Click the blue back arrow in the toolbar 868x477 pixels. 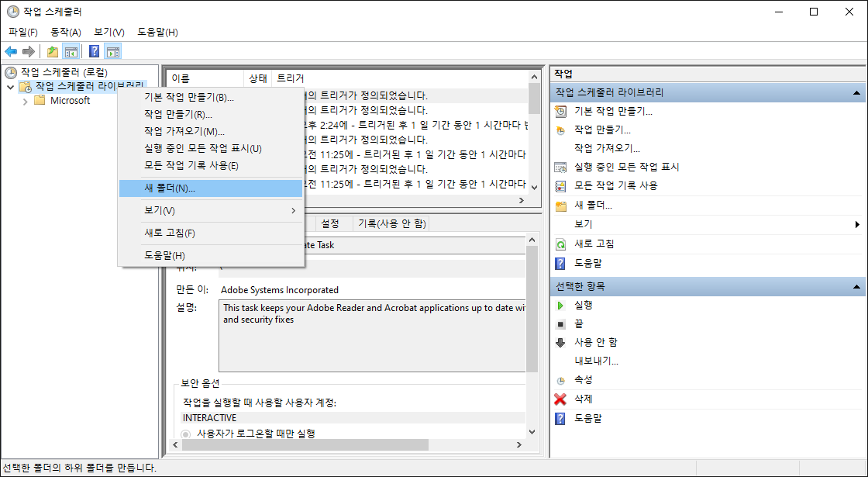click(x=11, y=51)
